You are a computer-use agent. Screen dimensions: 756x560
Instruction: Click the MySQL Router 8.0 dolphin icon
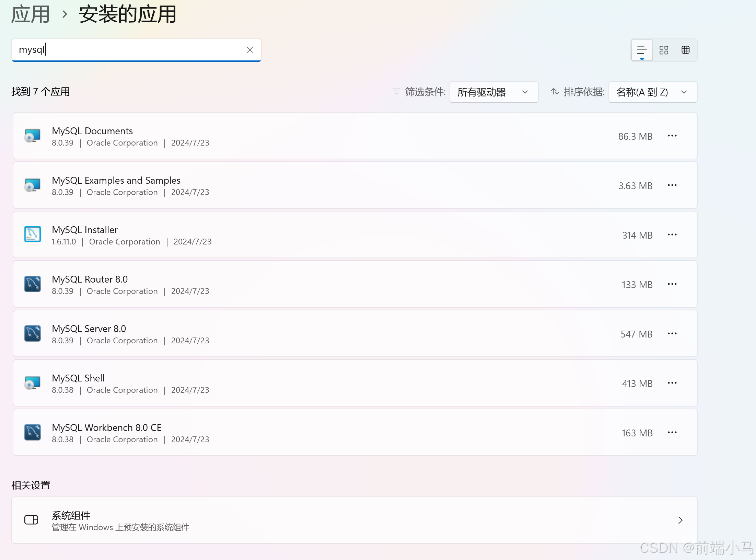click(x=33, y=284)
